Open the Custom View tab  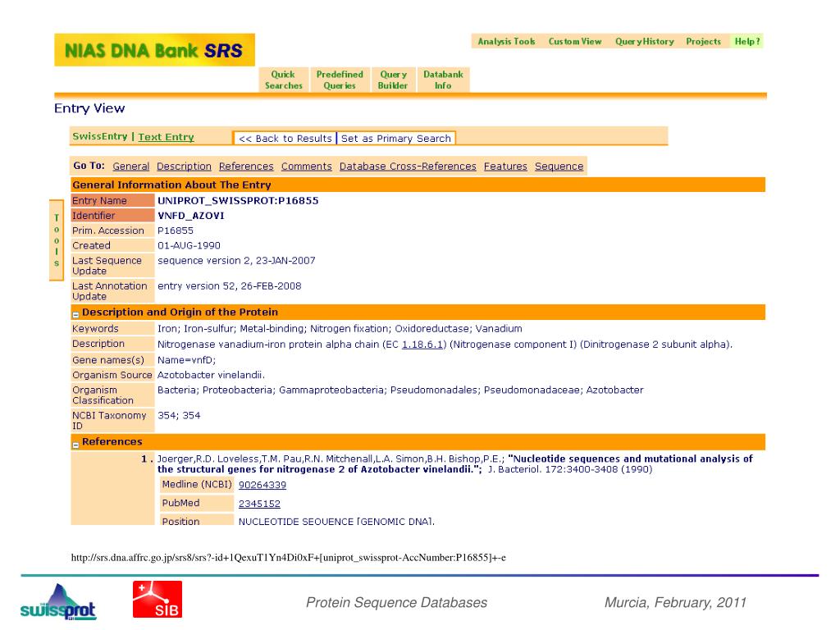click(575, 41)
